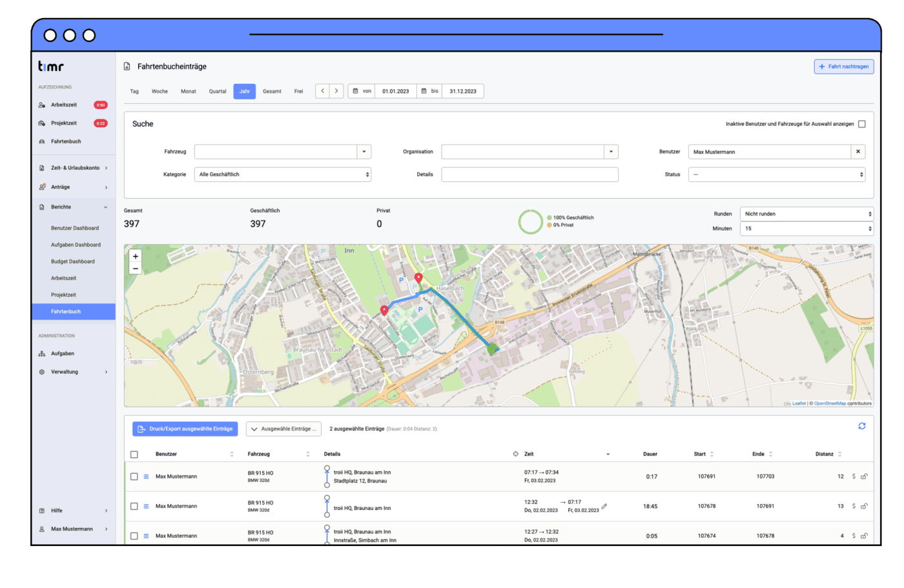Click the 'Fahrt nachtragen' button
This screenshot has height=588, width=904.
[844, 66]
